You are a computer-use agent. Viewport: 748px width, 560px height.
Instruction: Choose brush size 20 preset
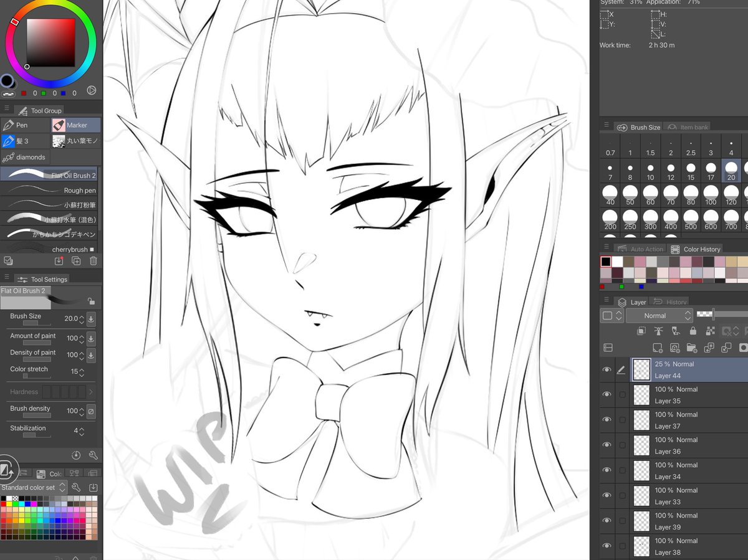731,171
